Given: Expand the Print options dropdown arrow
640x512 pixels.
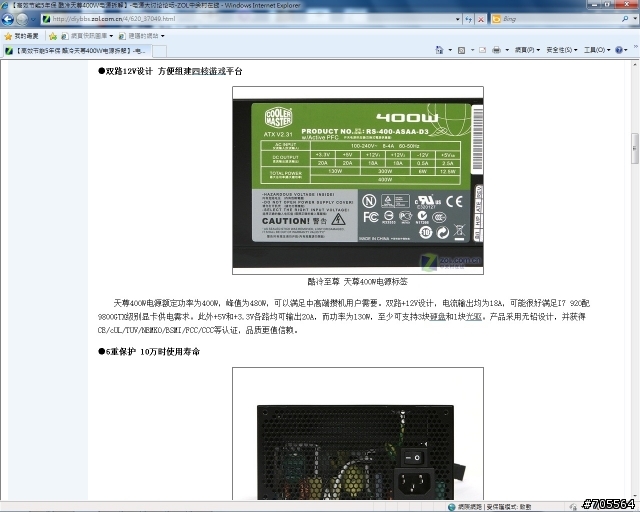Looking at the screenshot, I should point(507,50).
